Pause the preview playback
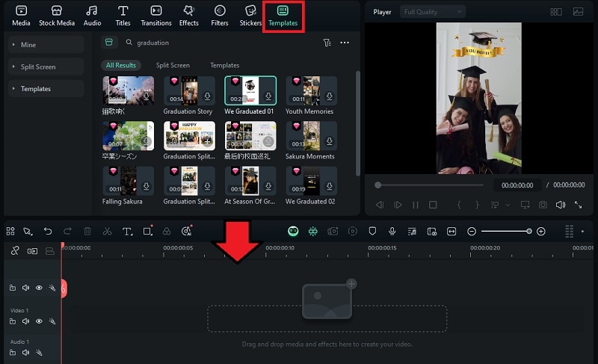The width and height of the screenshot is (598, 364). pos(416,205)
